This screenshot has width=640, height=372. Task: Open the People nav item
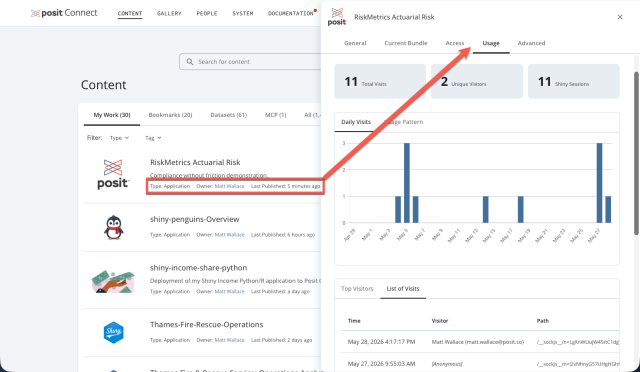[x=207, y=13]
